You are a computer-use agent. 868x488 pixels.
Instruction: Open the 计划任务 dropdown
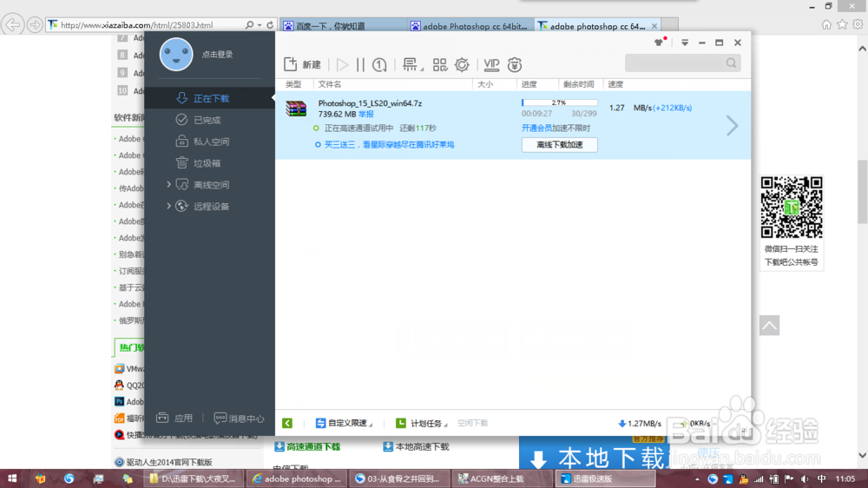coord(422,423)
